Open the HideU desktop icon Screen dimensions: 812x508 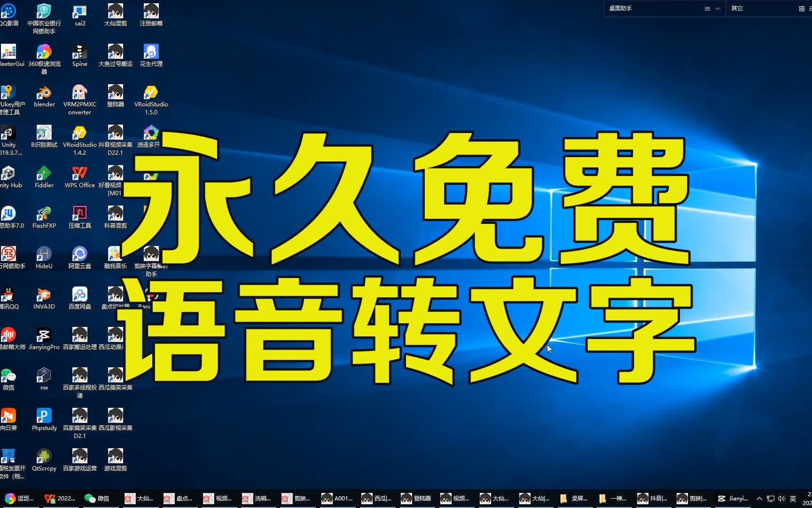click(x=44, y=258)
